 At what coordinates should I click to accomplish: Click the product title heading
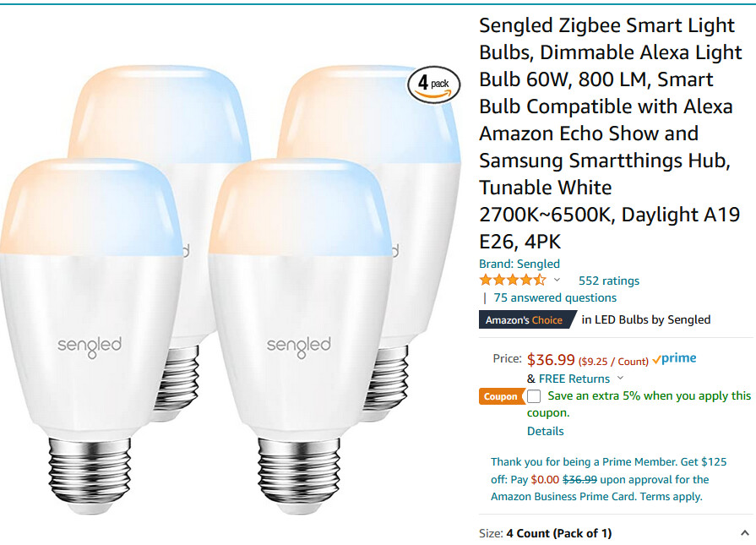click(610, 134)
